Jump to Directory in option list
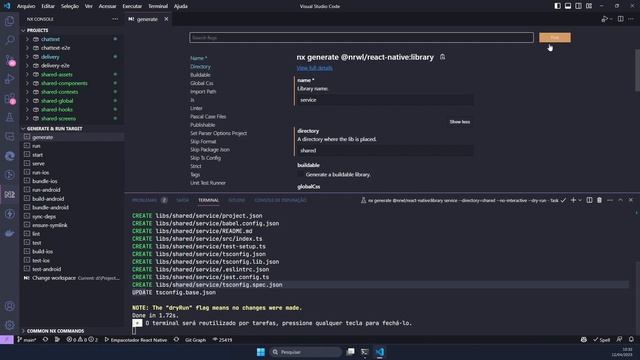Screen dimensions: 640x360 [x=200, y=67]
